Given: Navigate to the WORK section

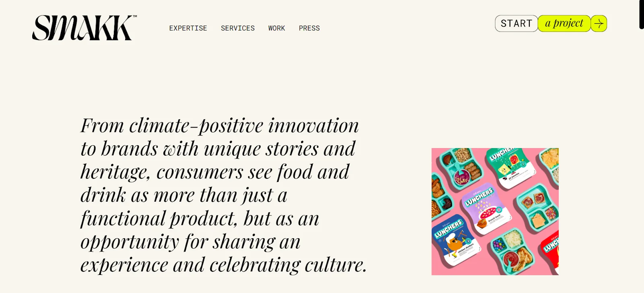Looking at the screenshot, I should 277,28.
